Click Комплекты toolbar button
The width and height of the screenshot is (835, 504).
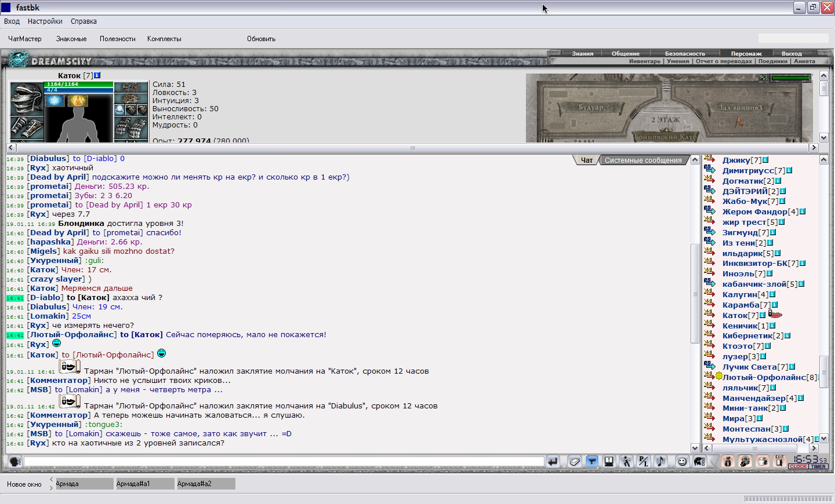click(x=164, y=39)
